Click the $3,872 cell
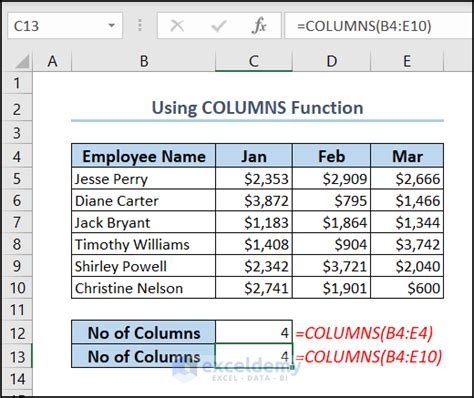Image resolution: width=474 pixels, height=398 pixels. (254, 201)
